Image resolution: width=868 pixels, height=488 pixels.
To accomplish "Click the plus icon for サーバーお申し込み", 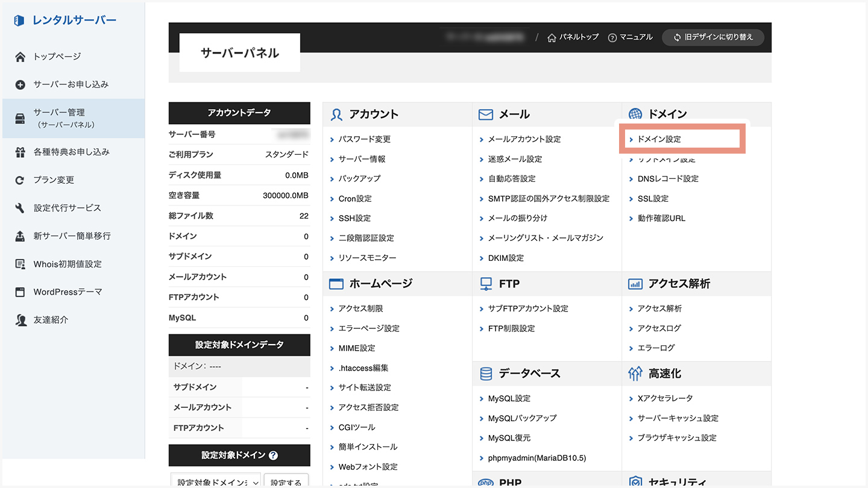I will tap(20, 85).
